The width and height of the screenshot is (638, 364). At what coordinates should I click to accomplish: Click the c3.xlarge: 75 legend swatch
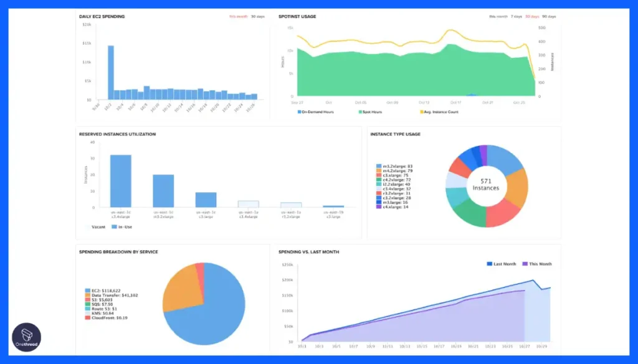pyautogui.click(x=379, y=175)
